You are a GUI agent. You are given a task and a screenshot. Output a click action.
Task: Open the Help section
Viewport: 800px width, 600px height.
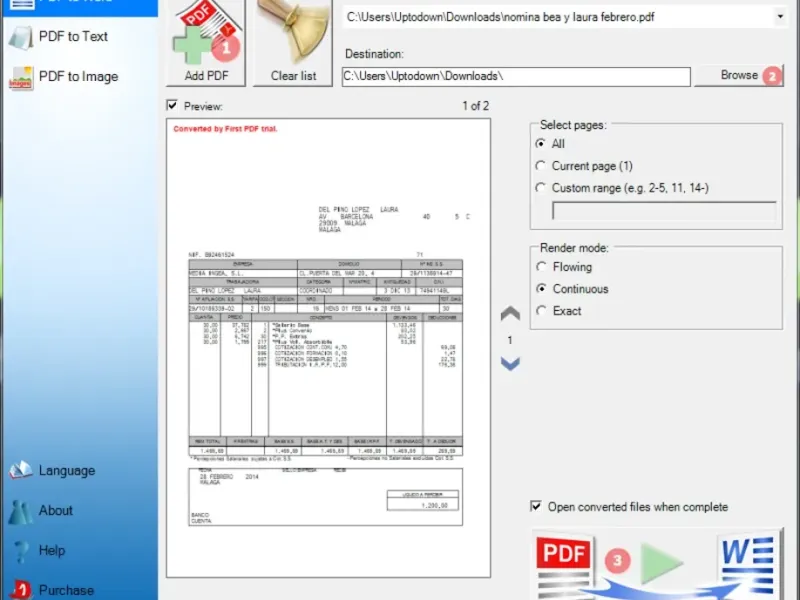pyautogui.click(x=52, y=550)
